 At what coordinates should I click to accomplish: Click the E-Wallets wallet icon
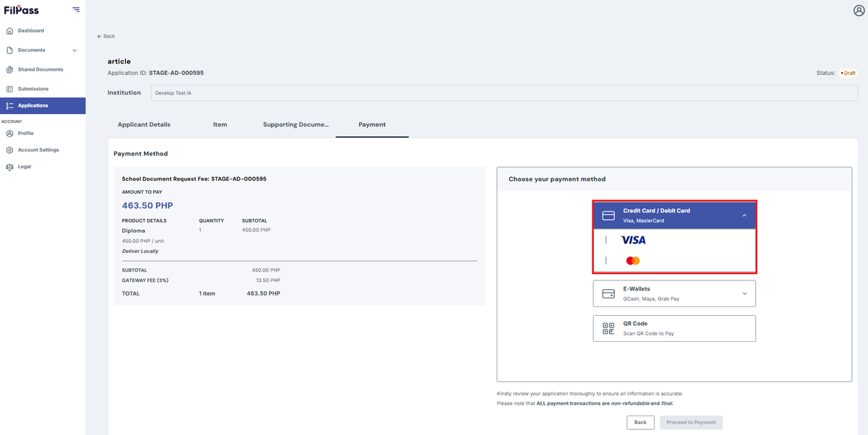click(x=608, y=293)
